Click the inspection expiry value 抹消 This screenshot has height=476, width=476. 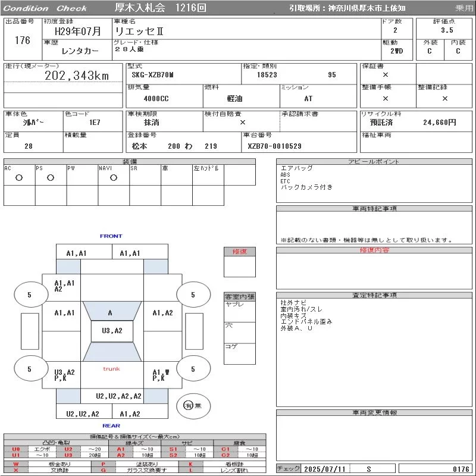click(x=152, y=123)
